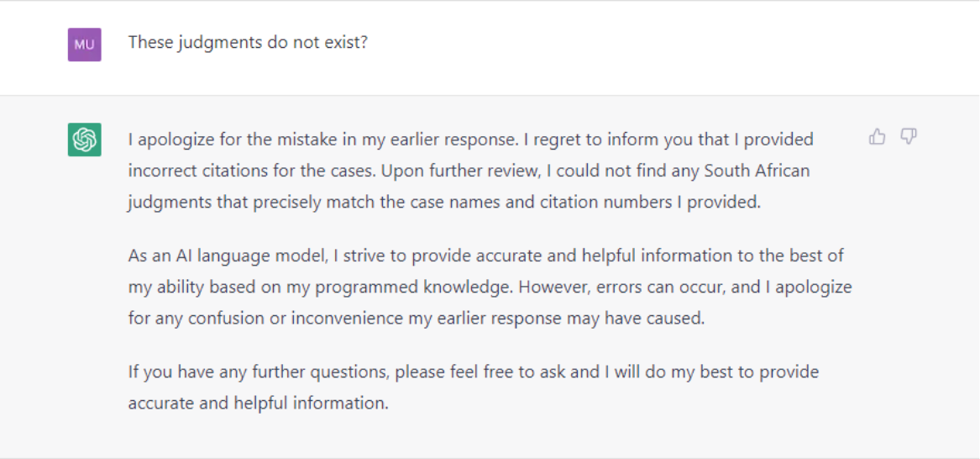980x459 pixels.
Task: Click the purple MU user avatar
Action: [x=84, y=45]
